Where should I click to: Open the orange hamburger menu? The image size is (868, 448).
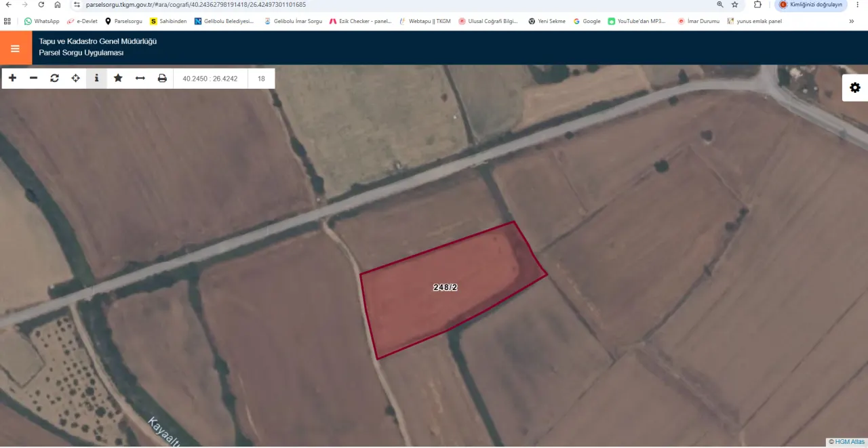click(15, 48)
